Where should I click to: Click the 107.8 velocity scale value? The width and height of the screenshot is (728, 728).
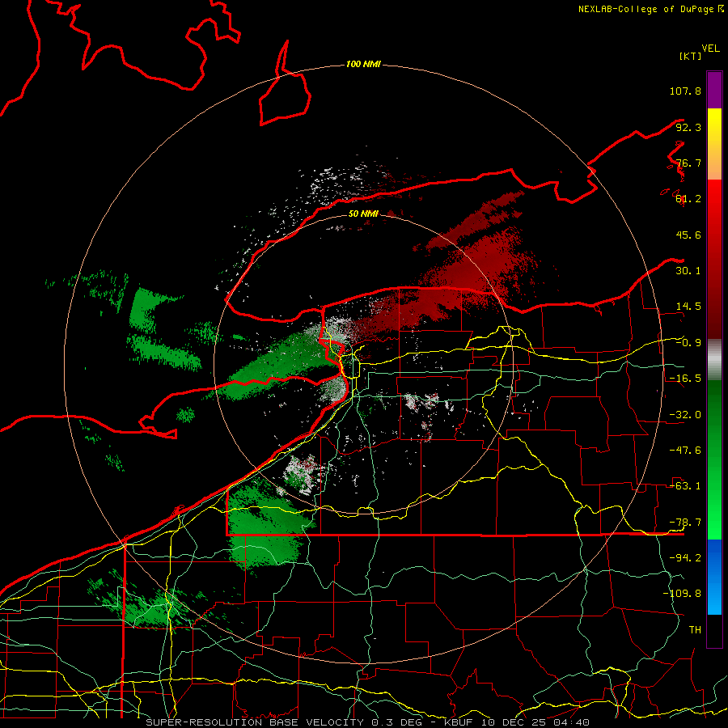(685, 91)
